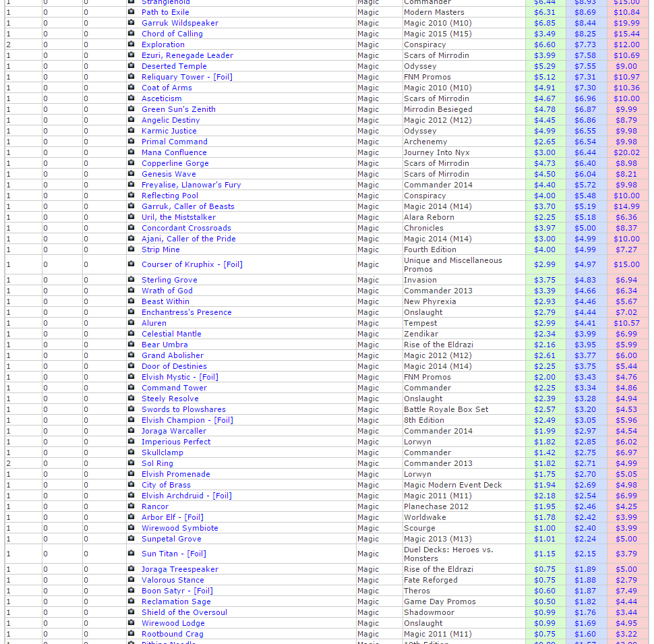
Task: Open the Bear Umbra link
Action: [165, 345]
